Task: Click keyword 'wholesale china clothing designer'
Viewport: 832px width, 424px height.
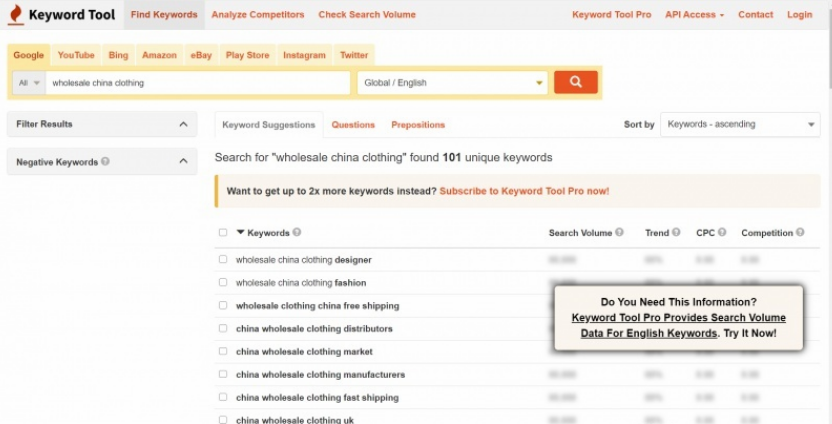Action: [x=304, y=260]
